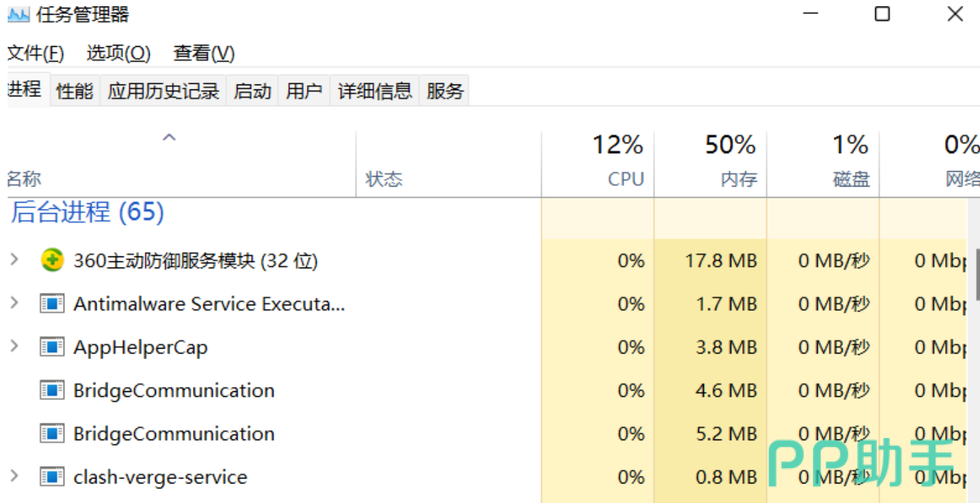Image resolution: width=980 pixels, height=503 pixels.
Task: Open the 服务 tab
Action: tap(445, 91)
